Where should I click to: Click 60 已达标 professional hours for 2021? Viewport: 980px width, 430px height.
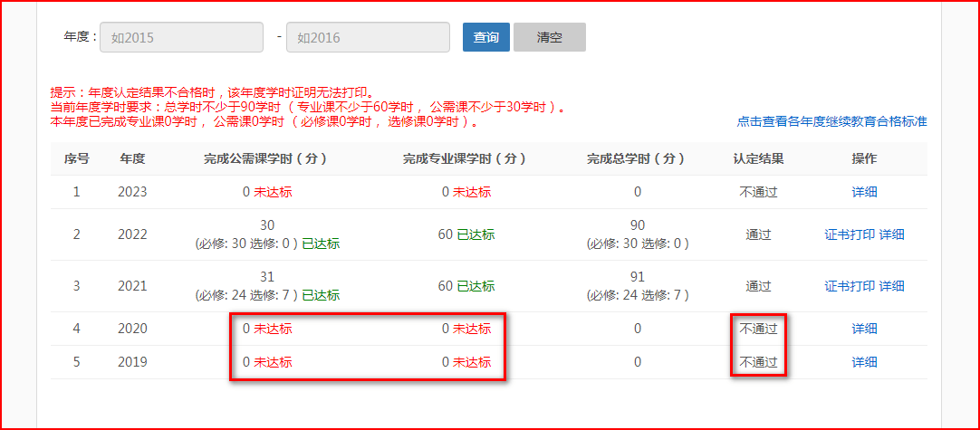466,286
